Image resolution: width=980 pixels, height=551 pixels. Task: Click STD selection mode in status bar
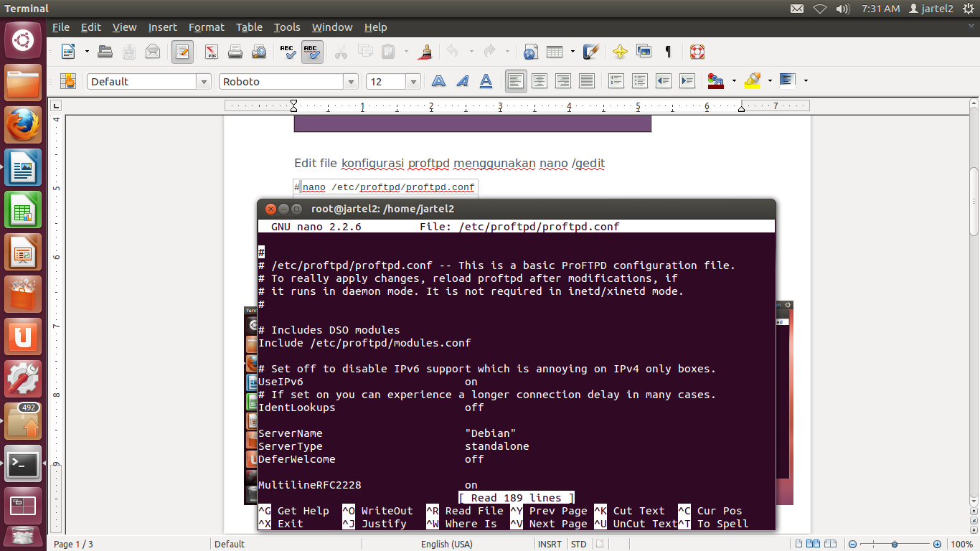pos(578,544)
